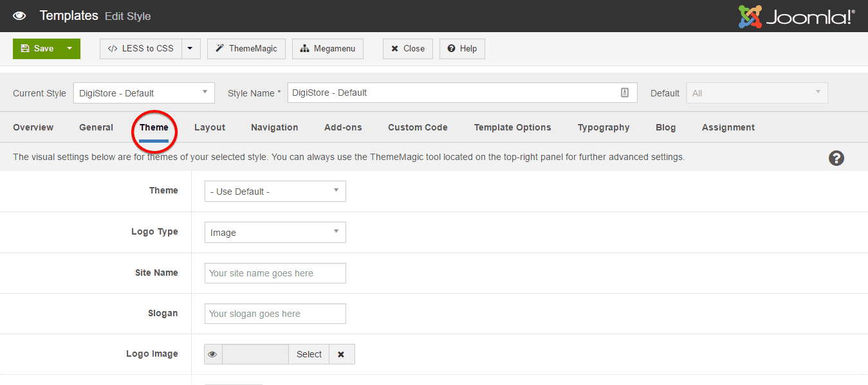Viewport: 868px width, 385px height.
Task: Open the Current Style dropdown
Action: tap(144, 93)
